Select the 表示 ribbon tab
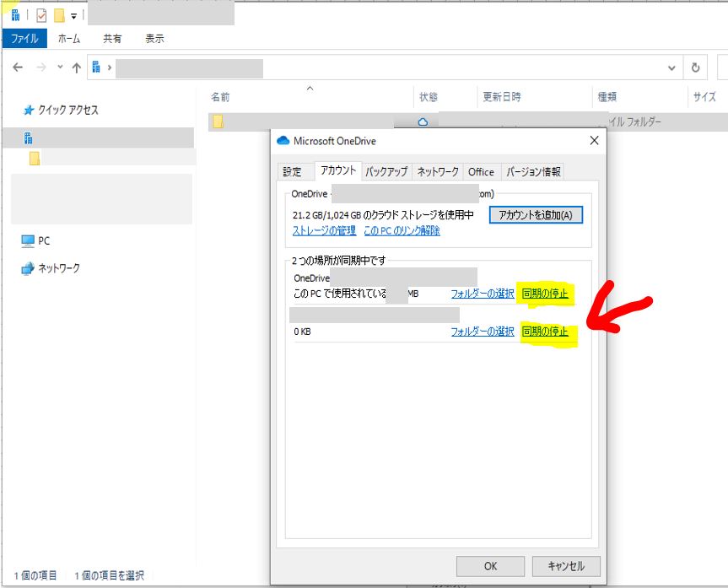Screen dimensions: 728x588 [x=154, y=39]
